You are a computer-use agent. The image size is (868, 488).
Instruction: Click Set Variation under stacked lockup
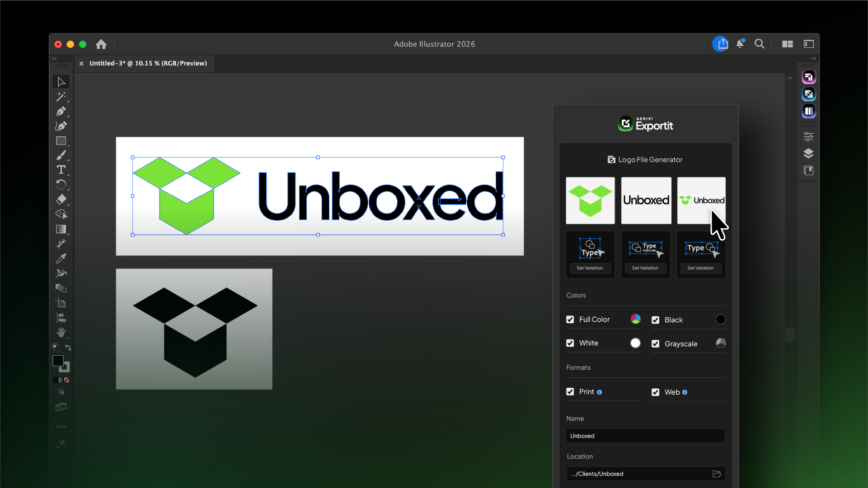pyautogui.click(x=590, y=268)
